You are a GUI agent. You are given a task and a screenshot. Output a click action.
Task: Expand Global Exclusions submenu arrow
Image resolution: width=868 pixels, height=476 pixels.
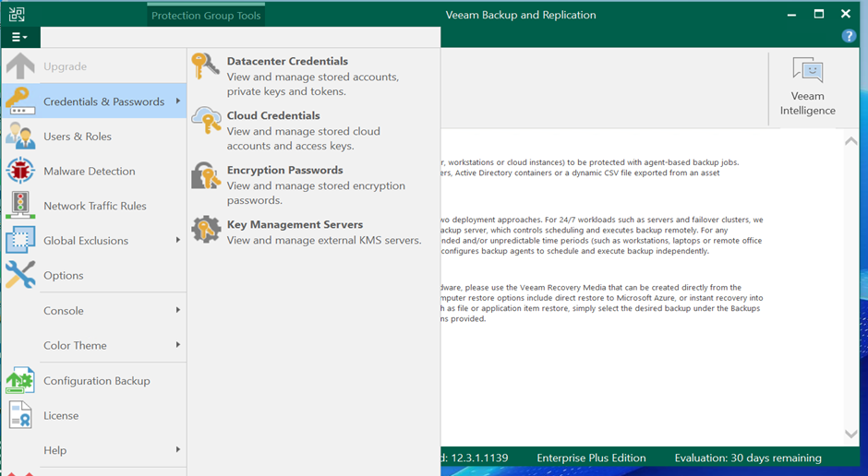click(177, 240)
